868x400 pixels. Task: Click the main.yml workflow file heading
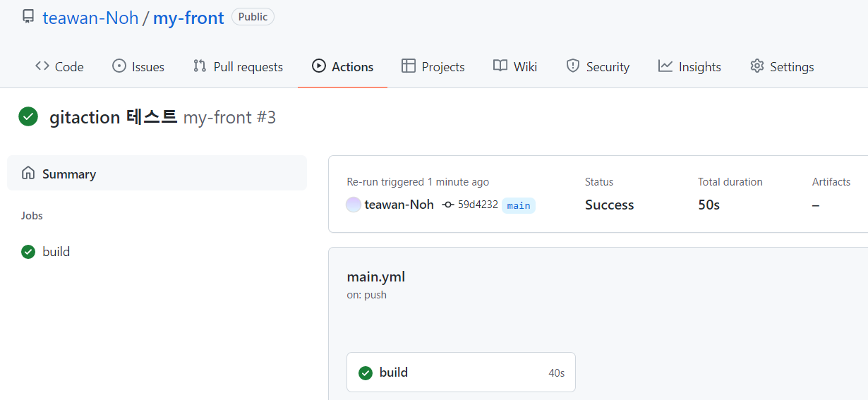click(x=375, y=277)
